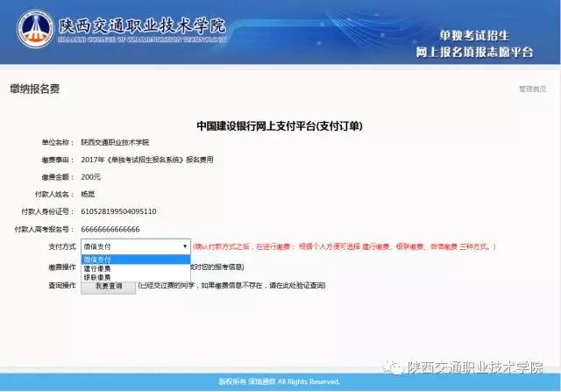561x392 pixels.
Task: Click the payer name value next to 付款人姓名
Action: [x=88, y=195]
